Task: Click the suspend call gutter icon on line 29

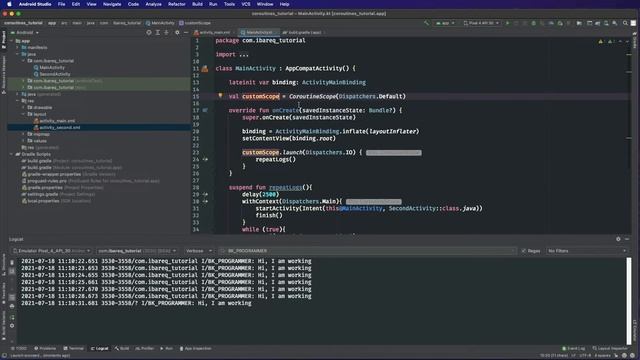Action: coord(205,194)
